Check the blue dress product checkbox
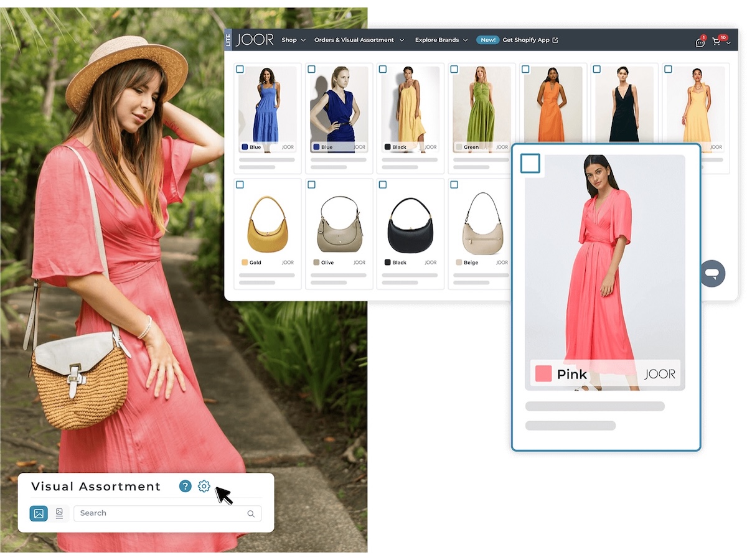This screenshot has height=560, width=747. point(242,69)
